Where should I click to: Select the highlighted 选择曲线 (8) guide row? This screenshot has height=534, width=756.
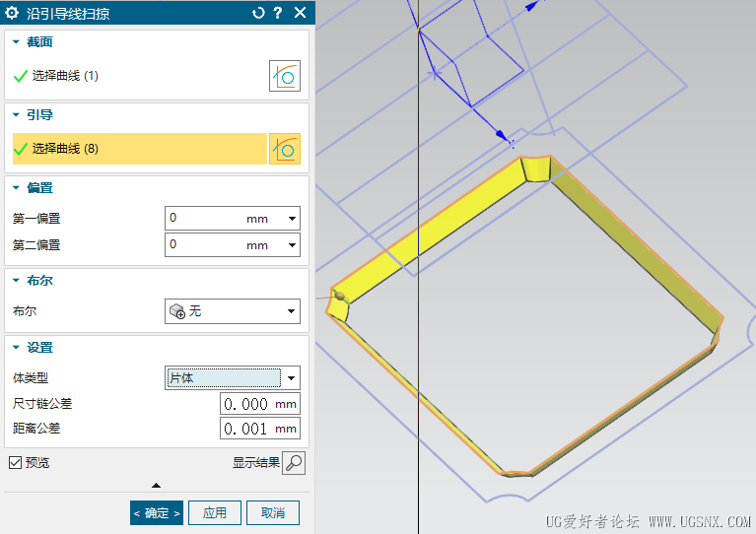pyautogui.click(x=139, y=149)
